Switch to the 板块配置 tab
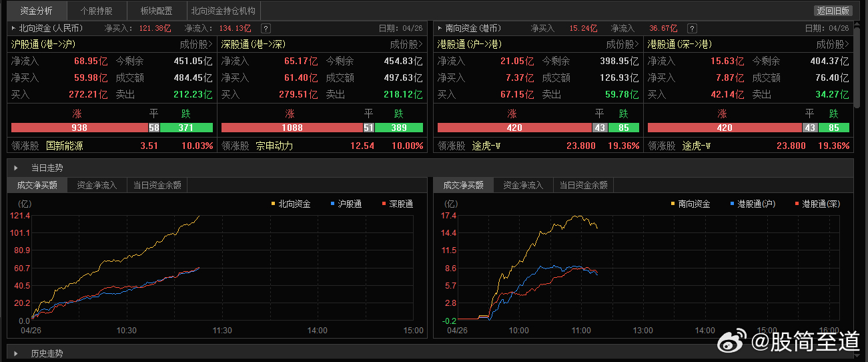This screenshot has height=362, width=868. 156,11
